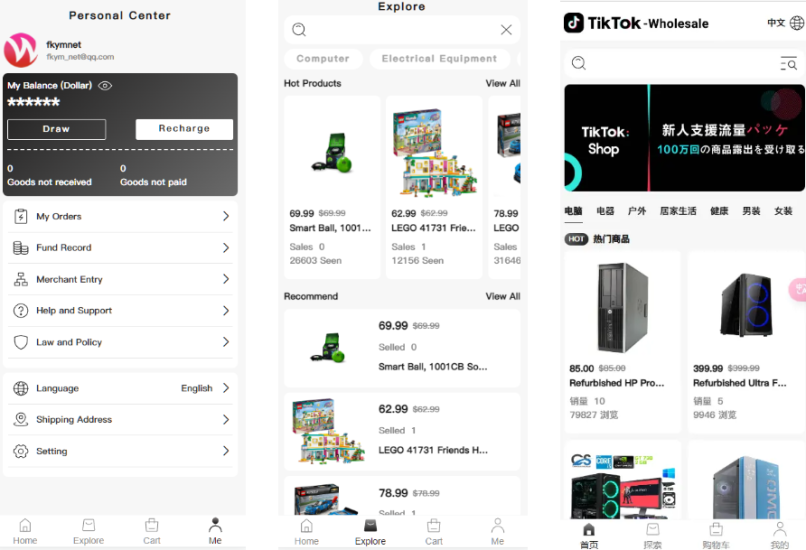Click the Law and Policy shield icon
The height and width of the screenshot is (550, 806).
[21, 342]
